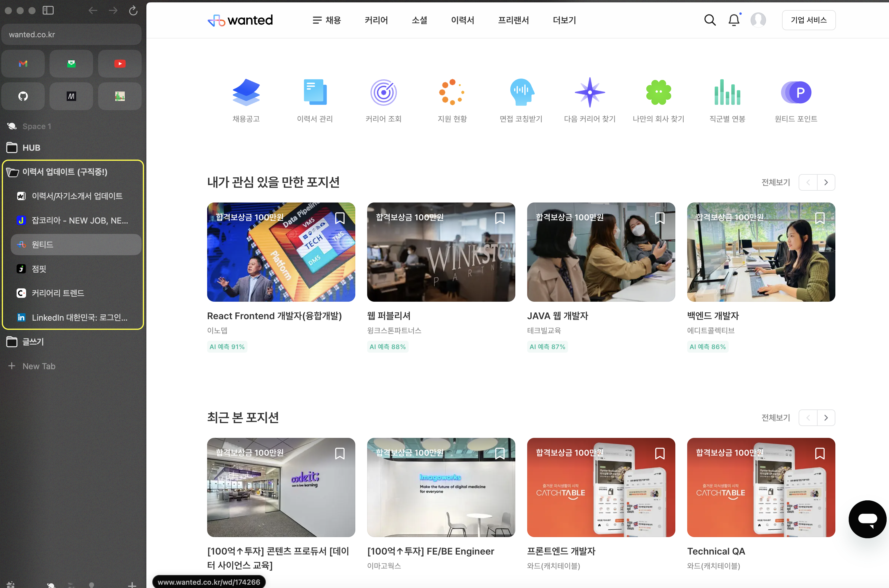Click the 기업 서비스 button
Screen dimensions: 889x588
[808, 20]
